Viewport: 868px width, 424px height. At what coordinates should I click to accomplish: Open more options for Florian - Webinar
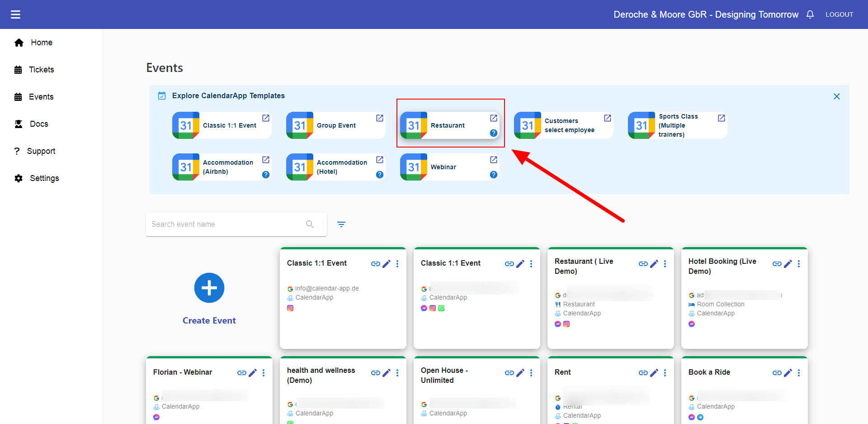coord(264,373)
